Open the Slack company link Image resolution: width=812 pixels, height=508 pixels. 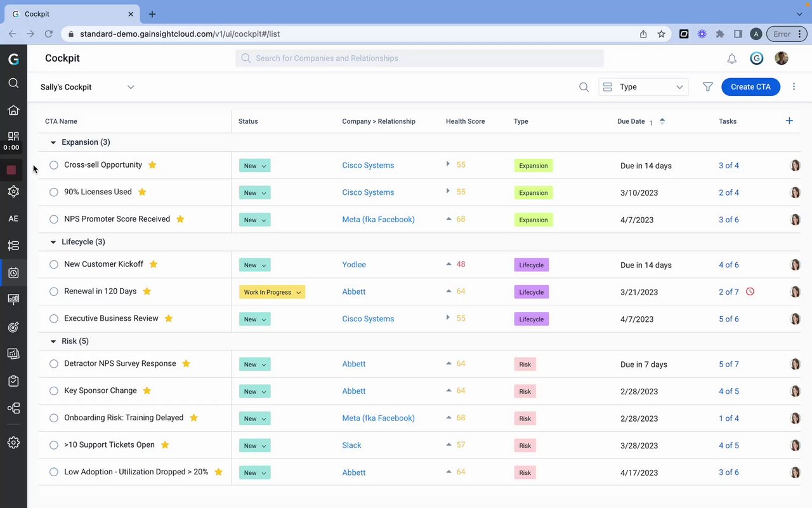pos(351,446)
